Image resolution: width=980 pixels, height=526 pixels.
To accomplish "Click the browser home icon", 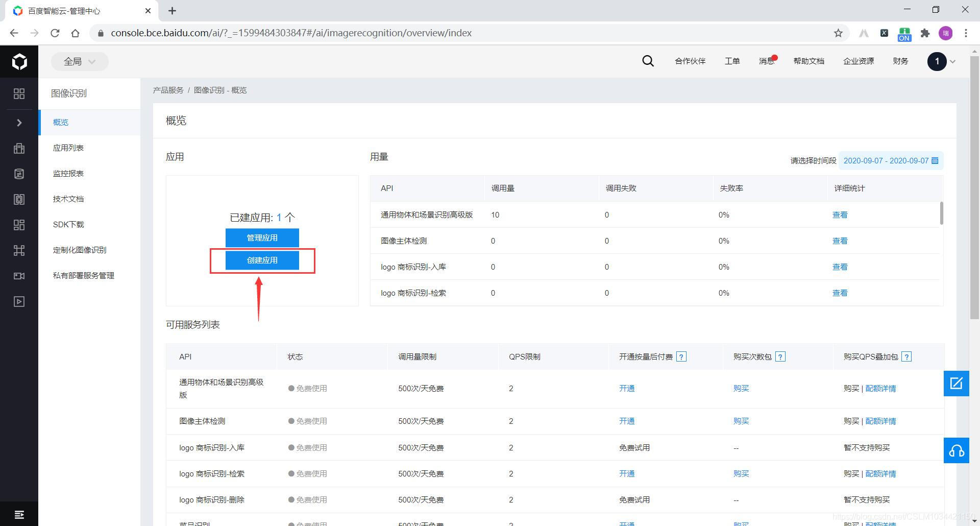I will pos(76,33).
